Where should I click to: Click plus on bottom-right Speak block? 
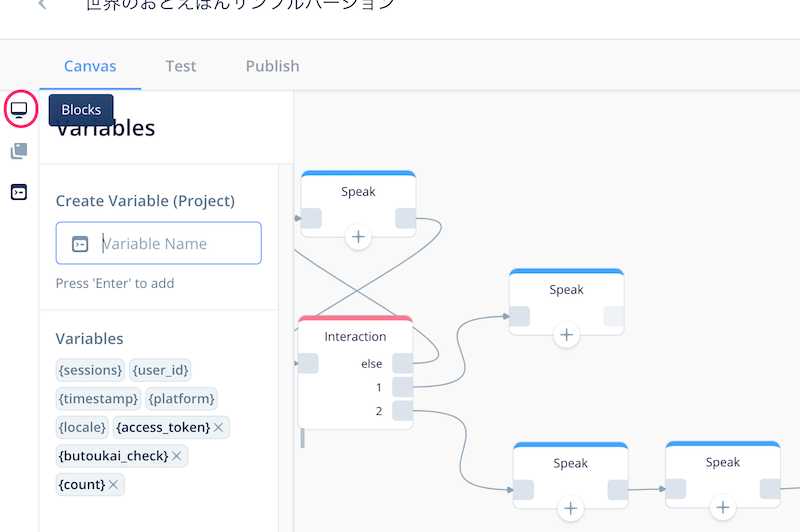722,507
